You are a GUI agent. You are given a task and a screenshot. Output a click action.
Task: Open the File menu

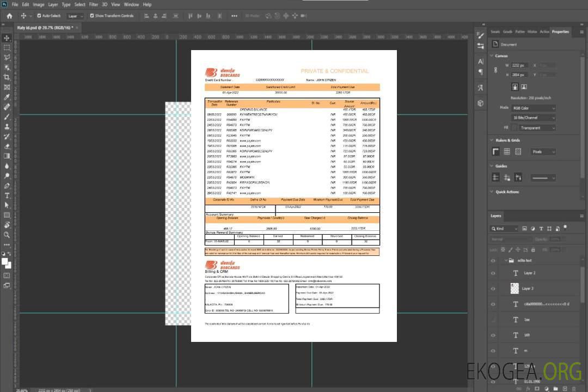(x=15, y=4)
